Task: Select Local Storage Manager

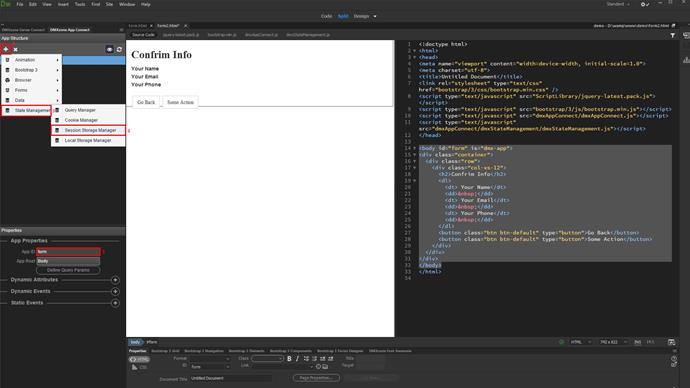Action: click(x=88, y=140)
